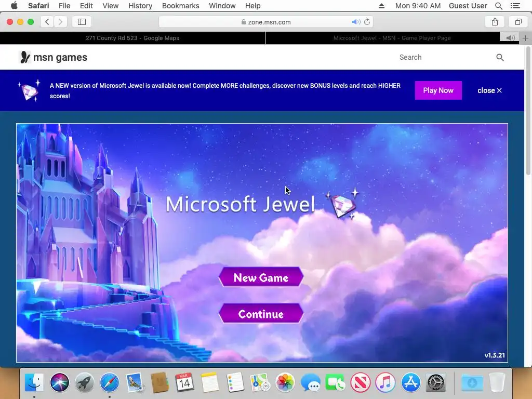
Task: Select the Microsoft Jewel MSN Game Player tab
Action: pos(392,38)
